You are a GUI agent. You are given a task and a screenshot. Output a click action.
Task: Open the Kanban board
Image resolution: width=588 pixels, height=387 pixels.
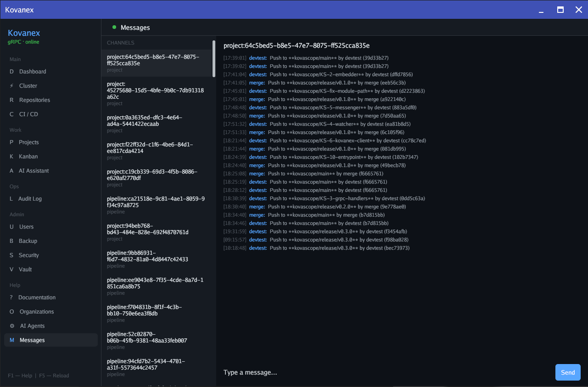[27, 157]
